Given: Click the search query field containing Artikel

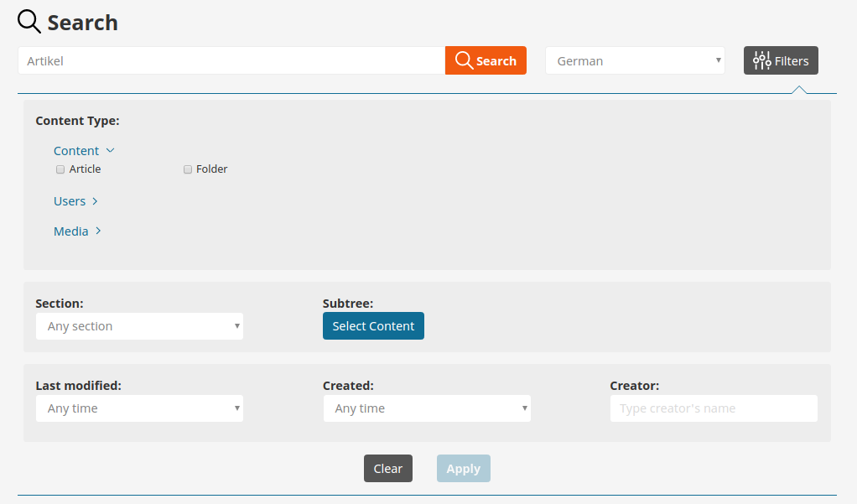Looking at the screenshot, I should [x=231, y=60].
